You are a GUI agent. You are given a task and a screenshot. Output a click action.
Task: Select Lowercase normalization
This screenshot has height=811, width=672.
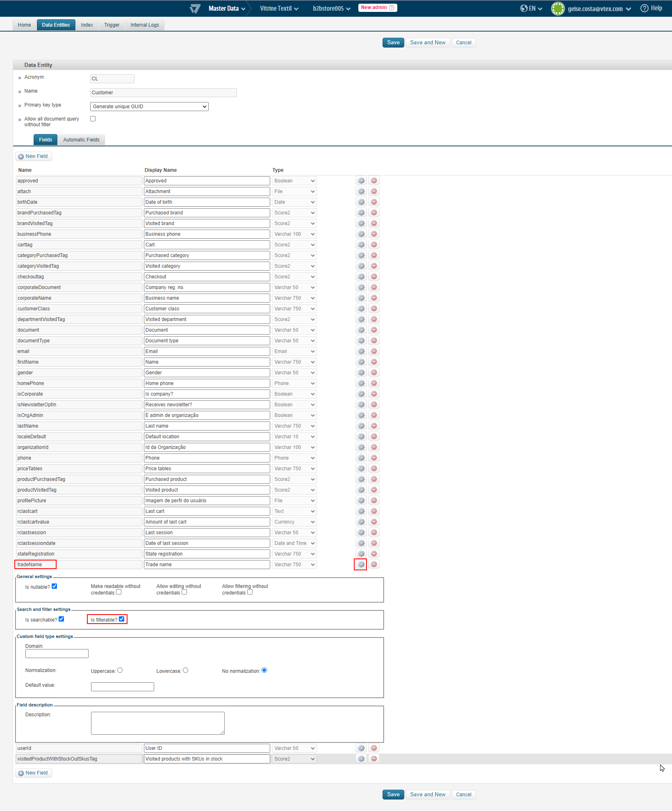pyautogui.click(x=186, y=670)
